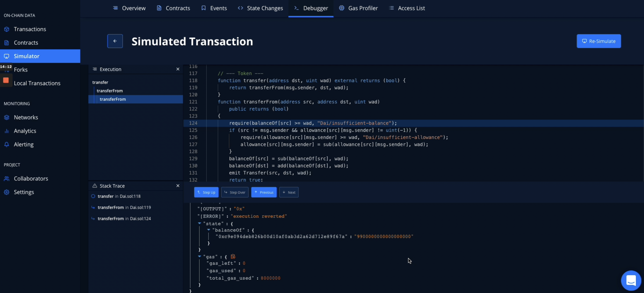Click the "execution reverted" error value
Image resolution: width=644 pixels, height=293 pixels.
pos(259,216)
